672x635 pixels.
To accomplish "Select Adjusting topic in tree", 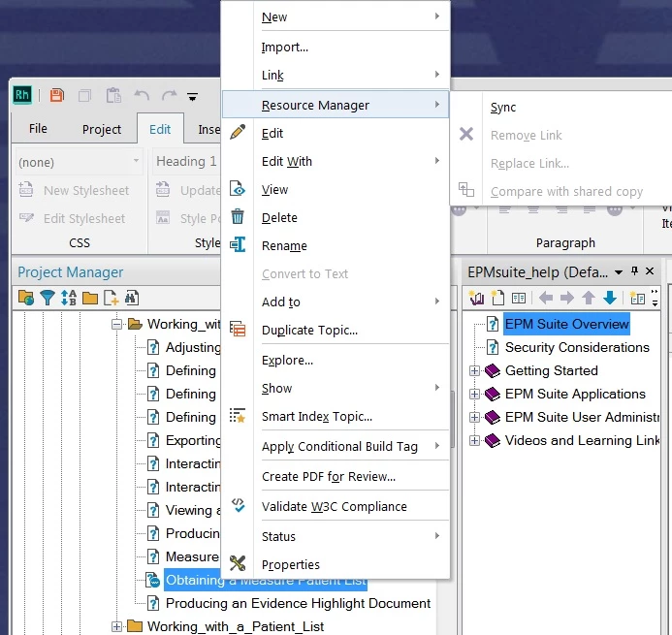I will tap(193, 347).
